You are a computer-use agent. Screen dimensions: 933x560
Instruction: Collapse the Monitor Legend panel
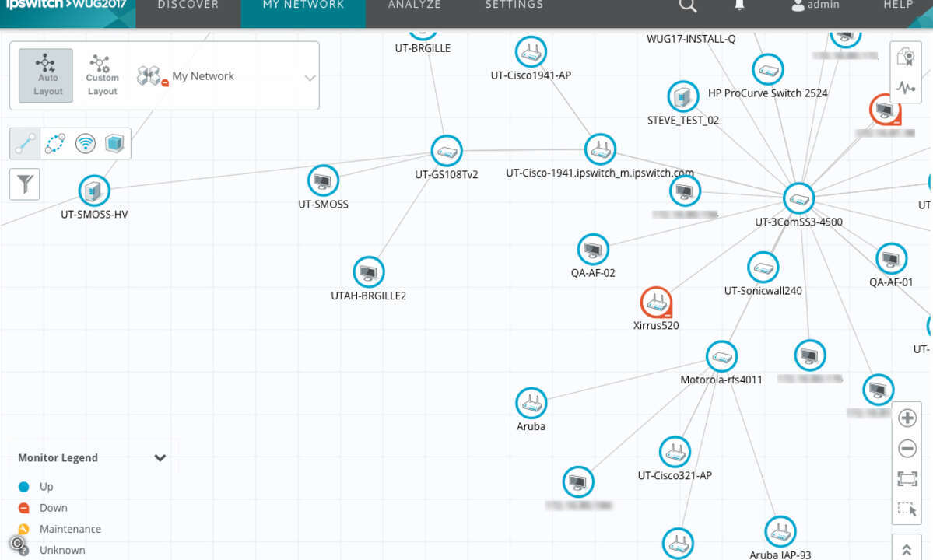click(x=160, y=458)
